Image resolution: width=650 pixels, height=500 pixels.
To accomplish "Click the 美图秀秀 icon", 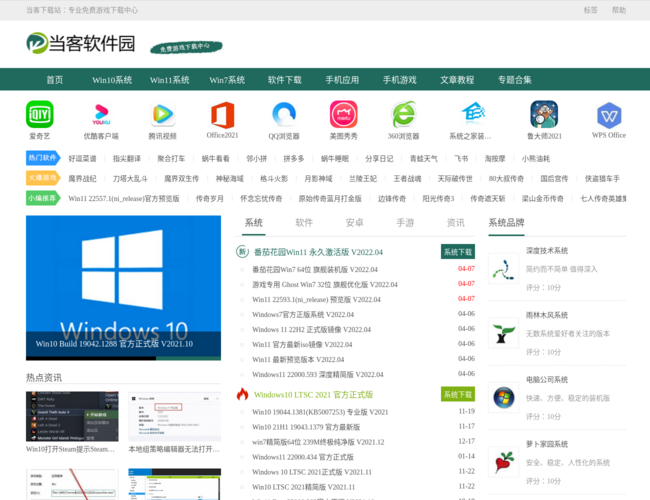I will pos(343,114).
